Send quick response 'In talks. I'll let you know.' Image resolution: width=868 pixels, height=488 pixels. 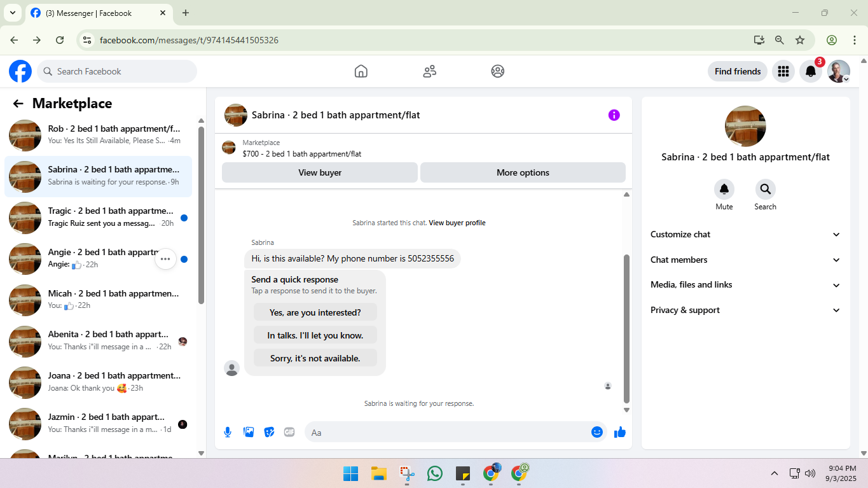pos(315,335)
